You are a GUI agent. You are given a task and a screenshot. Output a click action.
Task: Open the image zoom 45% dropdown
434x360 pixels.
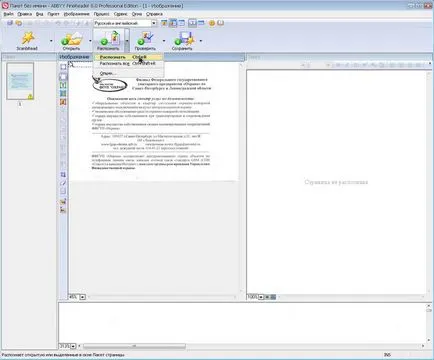point(83,297)
